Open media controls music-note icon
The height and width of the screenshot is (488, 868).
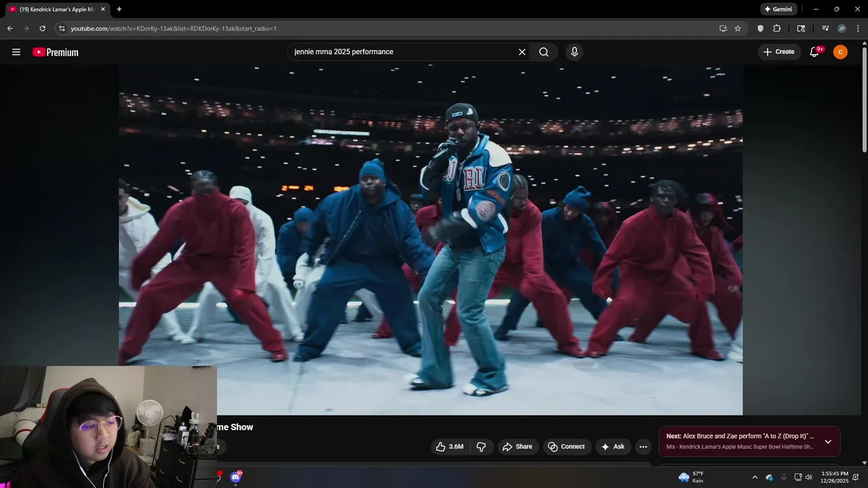point(825,28)
